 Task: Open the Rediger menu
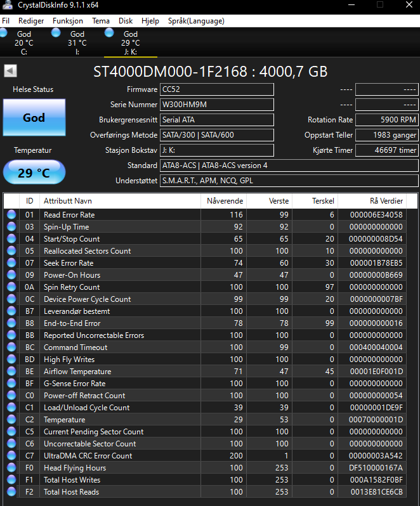click(31, 21)
